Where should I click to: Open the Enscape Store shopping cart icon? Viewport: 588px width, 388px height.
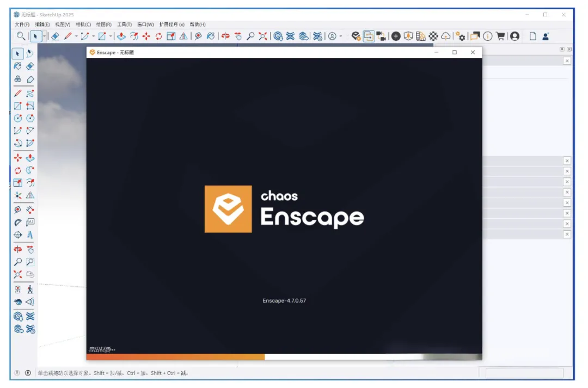(x=500, y=36)
